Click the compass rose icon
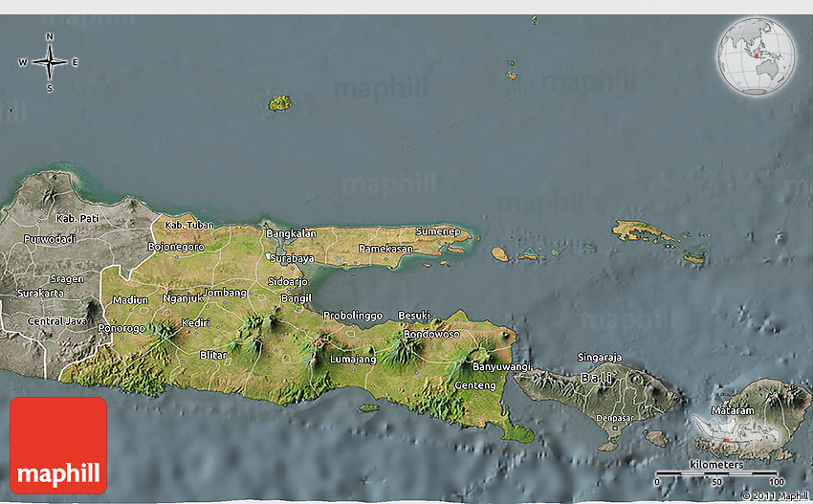This screenshot has width=813, height=504. (x=49, y=62)
